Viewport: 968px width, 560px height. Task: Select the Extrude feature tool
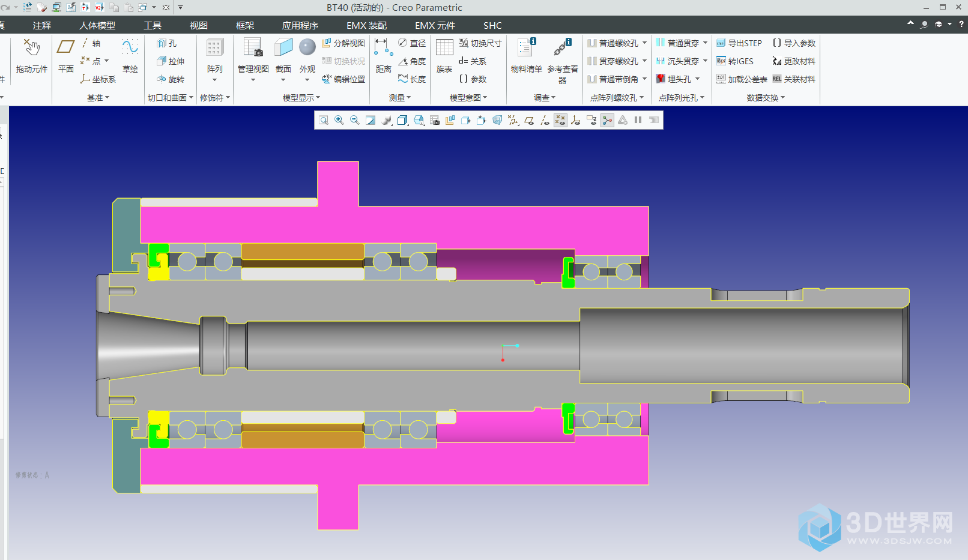tap(171, 61)
